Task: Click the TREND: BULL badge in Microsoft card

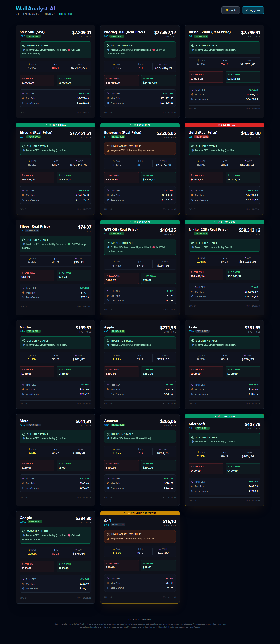Action: (202, 428)
